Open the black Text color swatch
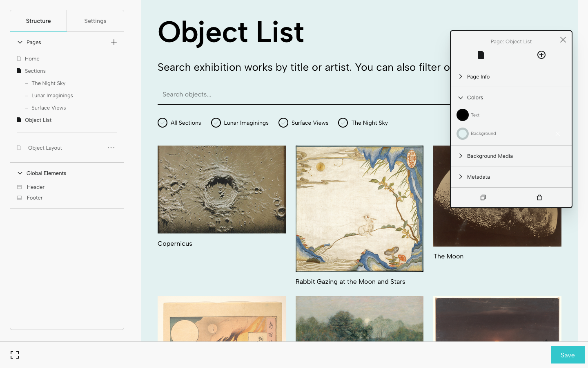The width and height of the screenshot is (588, 368). 463,115
